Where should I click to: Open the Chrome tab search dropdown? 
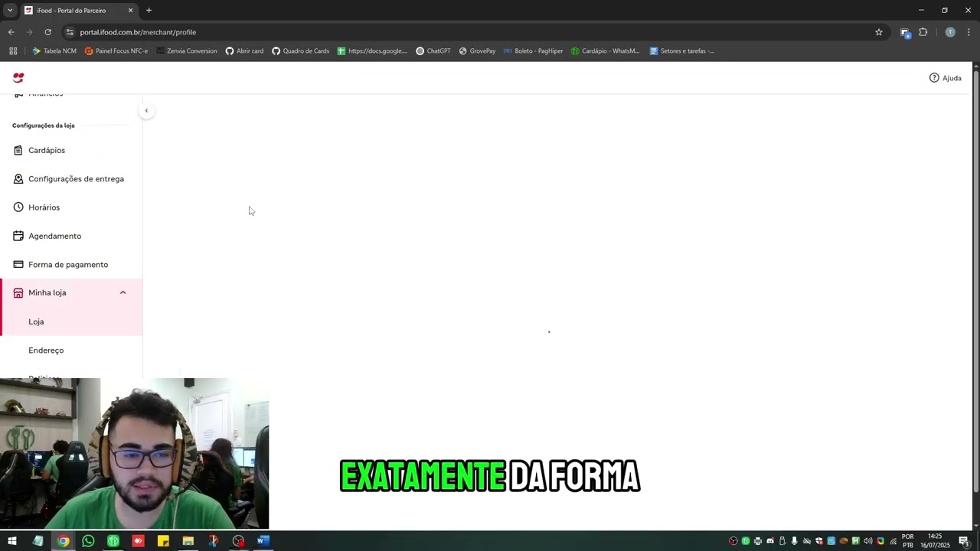10,10
